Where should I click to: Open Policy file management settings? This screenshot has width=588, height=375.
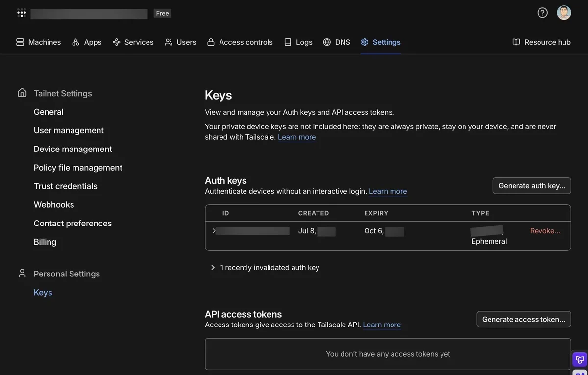[x=78, y=168]
